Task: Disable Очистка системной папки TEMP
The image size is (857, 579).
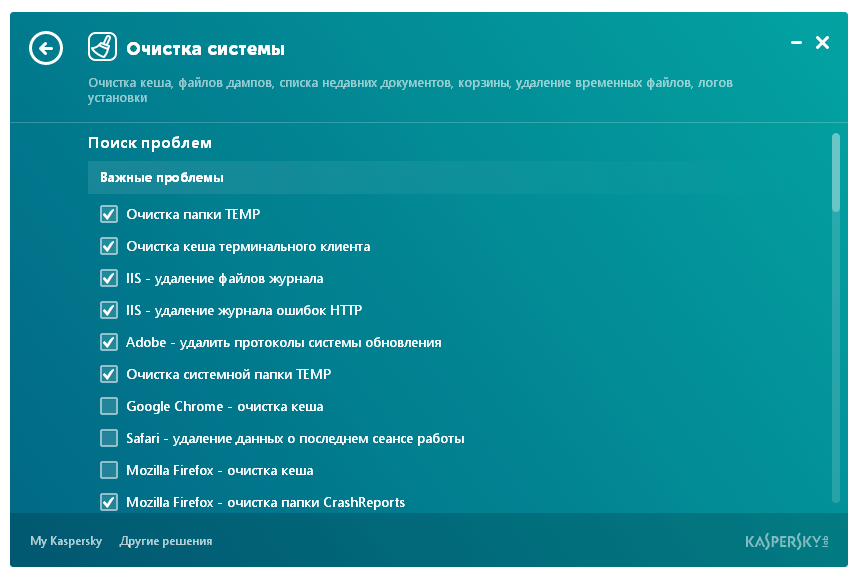Action: pos(108,374)
